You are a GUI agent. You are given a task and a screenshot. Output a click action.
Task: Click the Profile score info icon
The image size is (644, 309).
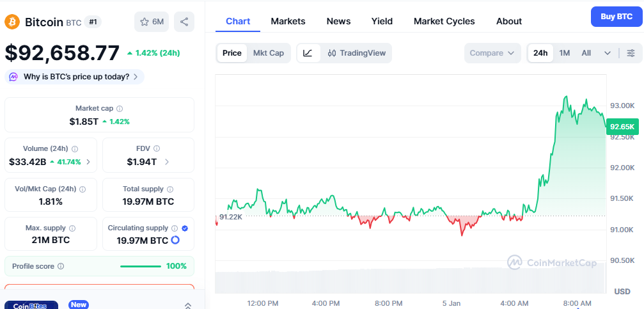click(61, 266)
